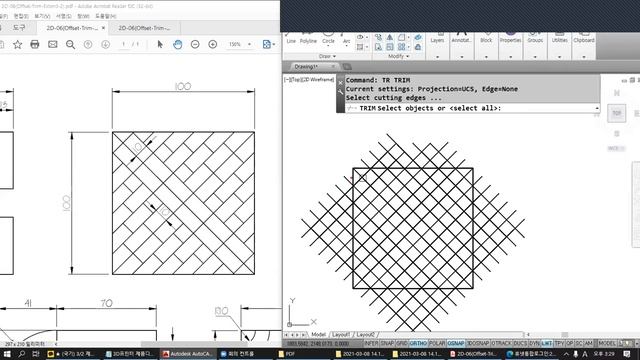Viewport: 640px width, 360px height.
Task: Toggle SNAP mode in the status bar
Action: click(x=387, y=343)
